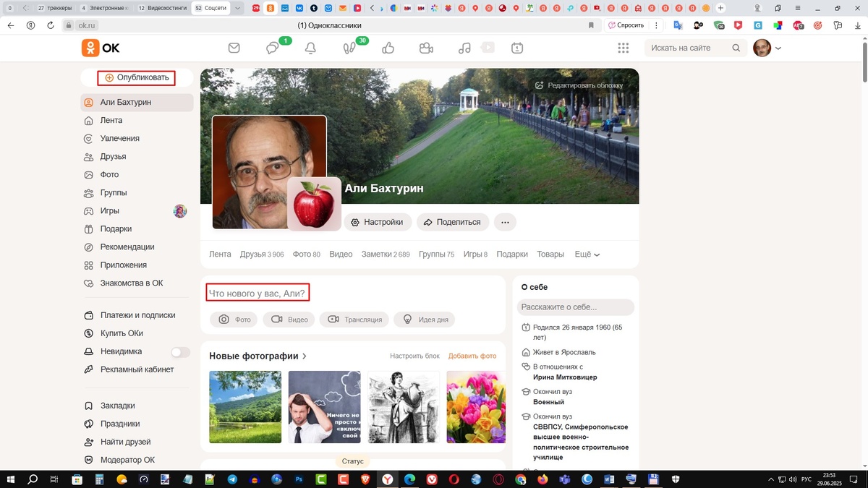Click the red apple gift on the avatar
The width and height of the screenshot is (868, 488).
pyautogui.click(x=315, y=204)
